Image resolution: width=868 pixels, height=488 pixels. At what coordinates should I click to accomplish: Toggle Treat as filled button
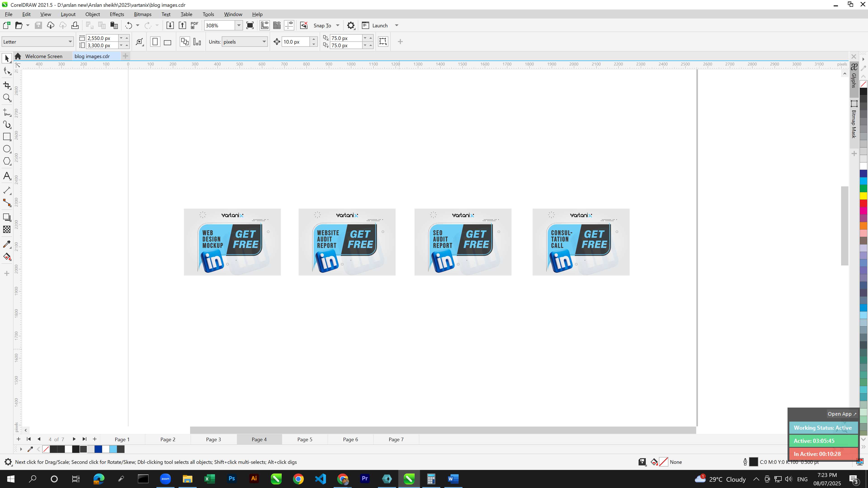(383, 41)
